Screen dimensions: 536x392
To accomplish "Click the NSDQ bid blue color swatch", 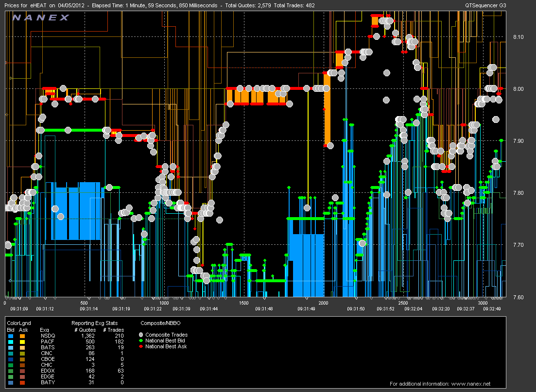I will click(11, 336).
